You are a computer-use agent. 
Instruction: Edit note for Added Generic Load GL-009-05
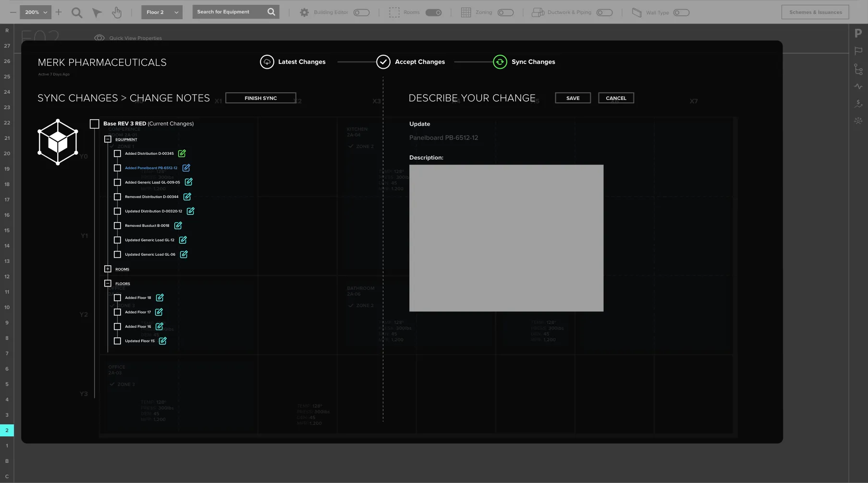point(189,182)
